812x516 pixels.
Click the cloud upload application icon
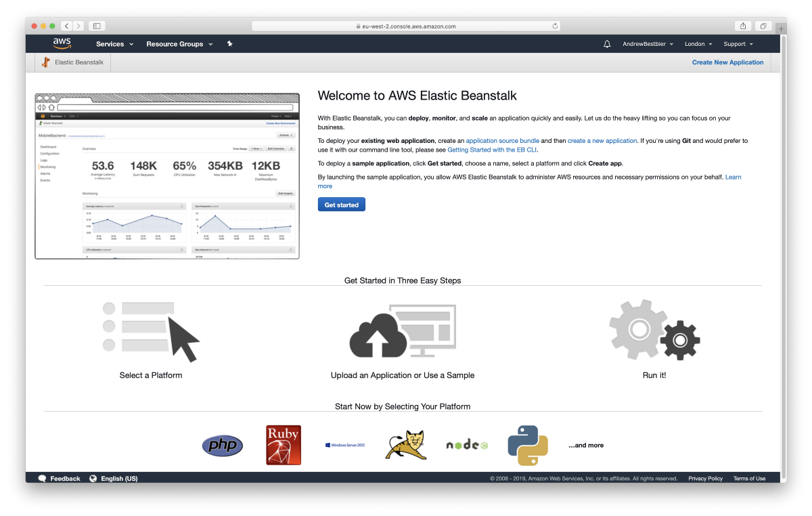403,331
